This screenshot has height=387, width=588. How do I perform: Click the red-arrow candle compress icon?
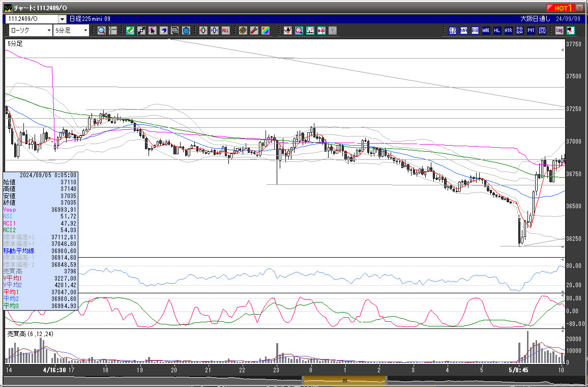203,31
